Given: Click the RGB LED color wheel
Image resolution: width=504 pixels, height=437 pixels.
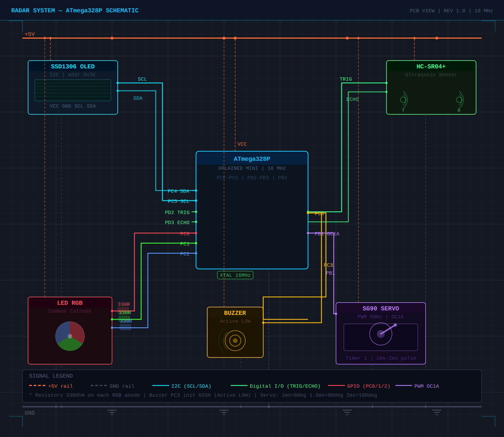Looking at the screenshot, I should tap(70, 336).
